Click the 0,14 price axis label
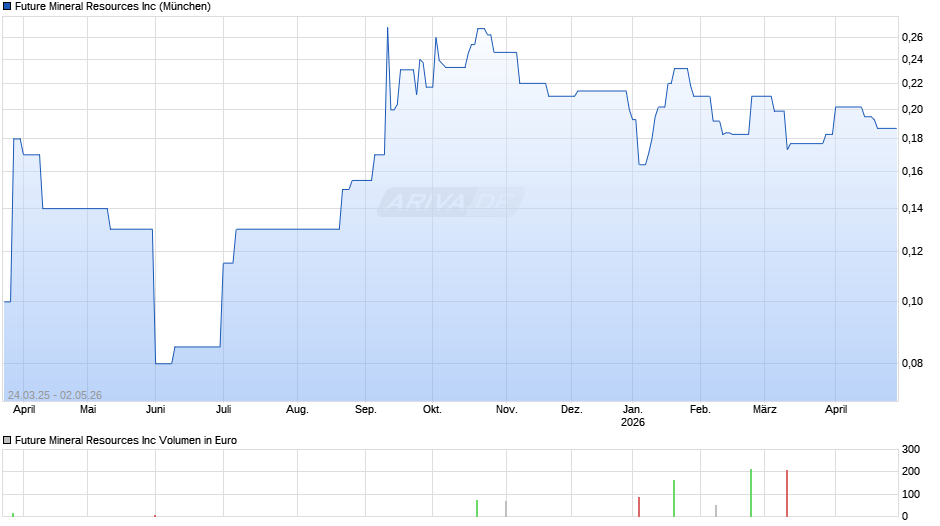 912,209
